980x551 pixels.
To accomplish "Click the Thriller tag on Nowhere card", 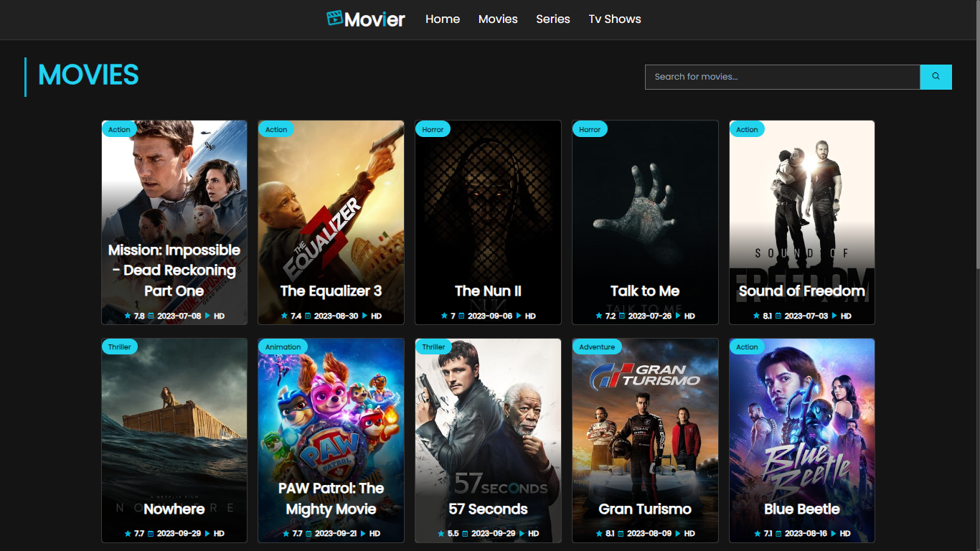I will coord(120,347).
